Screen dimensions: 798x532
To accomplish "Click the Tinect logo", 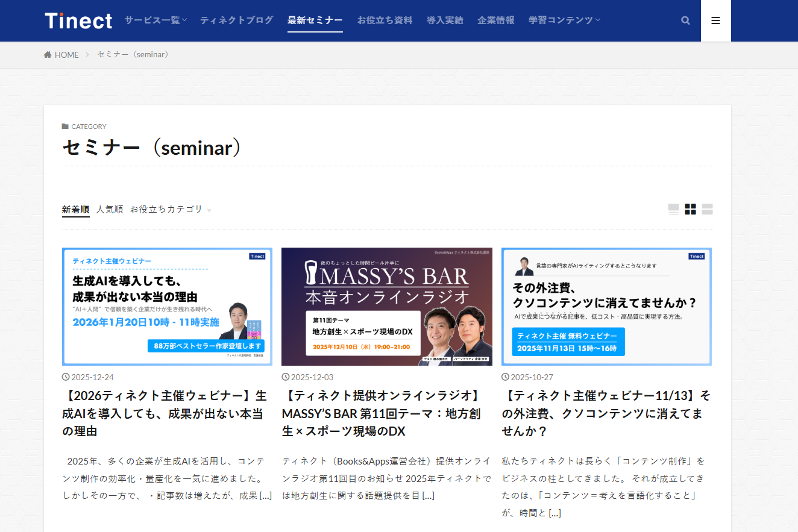I will [x=78, y=20].
